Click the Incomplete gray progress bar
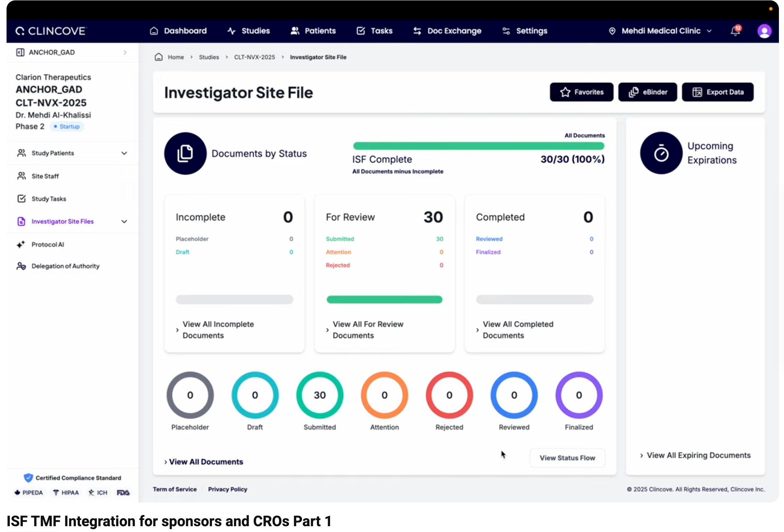 point(234,299)
